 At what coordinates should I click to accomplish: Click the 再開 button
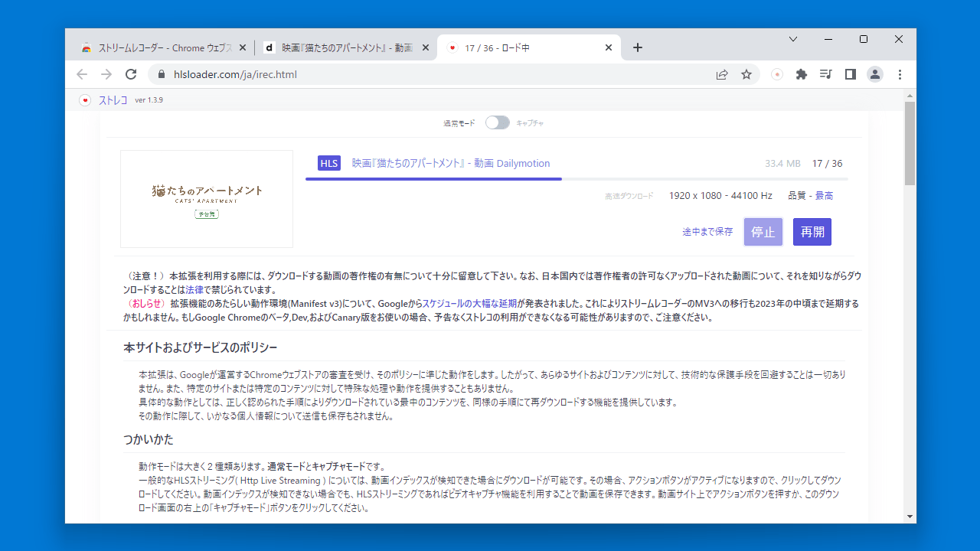tap(812, 232)
